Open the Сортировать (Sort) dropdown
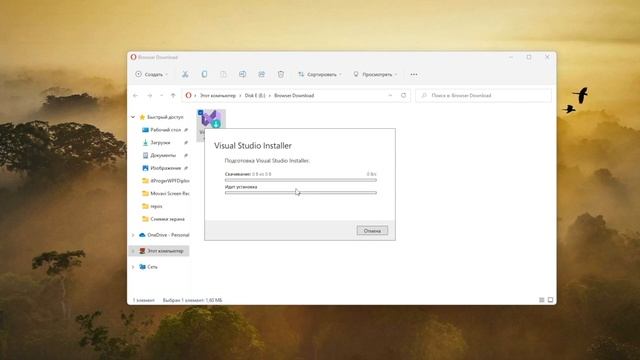This screenshot has width=640, height=360. tap(320, 74)
